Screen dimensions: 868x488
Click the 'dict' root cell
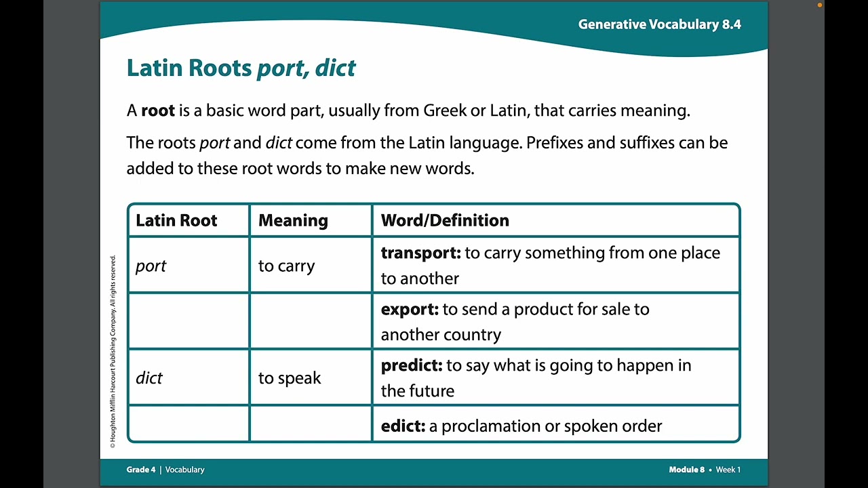189,378
